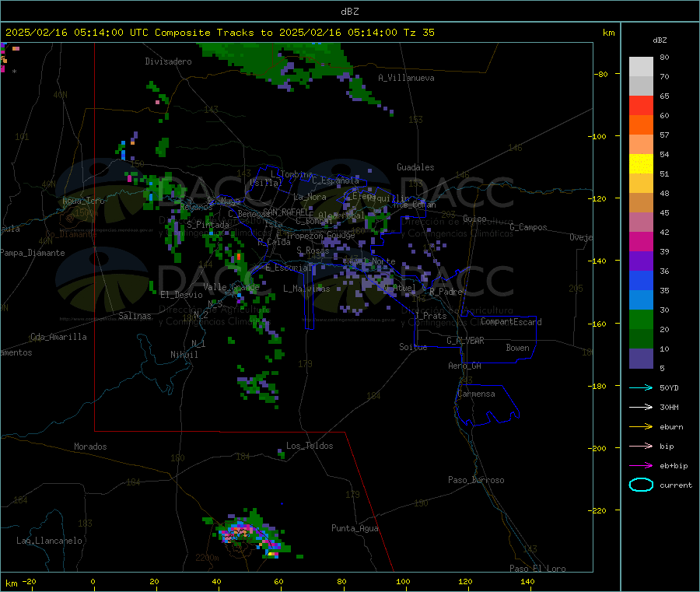Viewport: 700px width, 592px height.
Task: Click the 'Lag.Llancanelo' map label
Action: pos(49,541)
